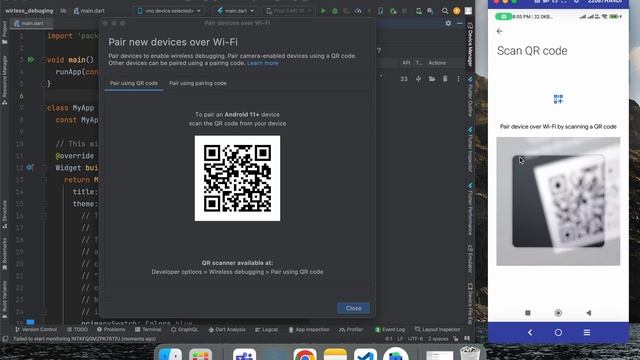Viewport: 640px width, 360px height.
Task: Open the Notes app from the Dock
Action: pyautogui.click(x=335, y=355)
